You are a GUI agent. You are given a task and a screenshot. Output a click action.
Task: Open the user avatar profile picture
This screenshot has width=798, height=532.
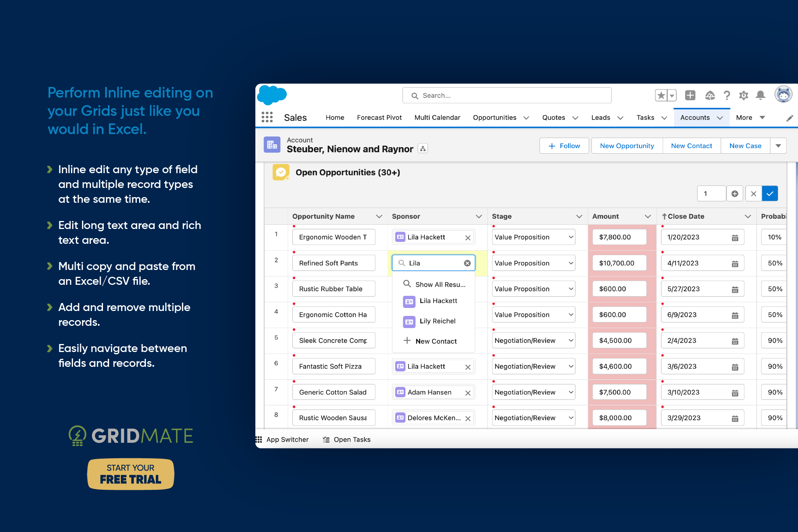(x=783, y=95)
